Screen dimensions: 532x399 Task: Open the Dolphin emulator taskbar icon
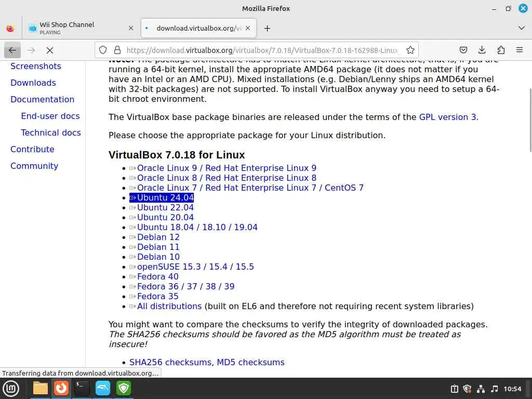tap(103, 388)
